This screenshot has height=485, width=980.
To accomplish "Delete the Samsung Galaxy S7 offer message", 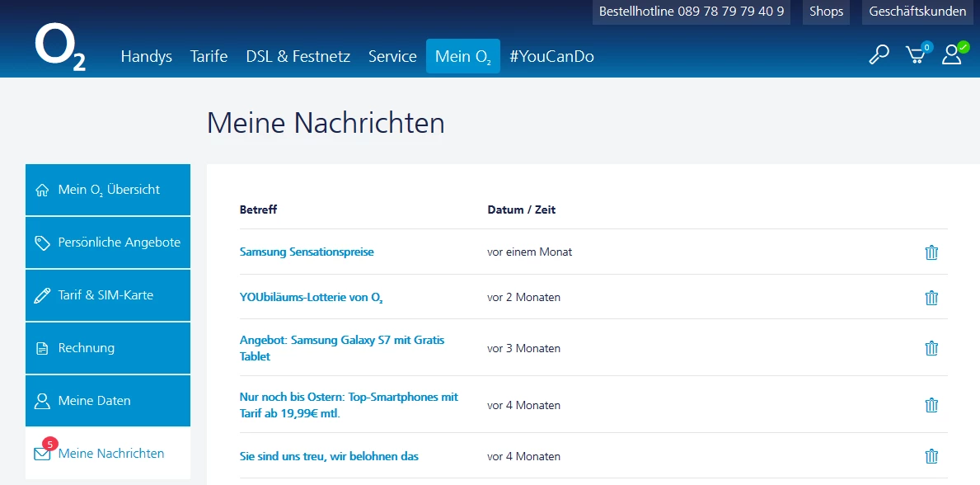I will click(931, 348).
